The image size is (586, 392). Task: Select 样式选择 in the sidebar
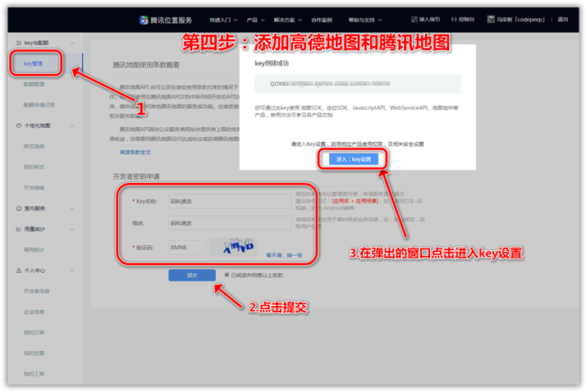point(34,146)
